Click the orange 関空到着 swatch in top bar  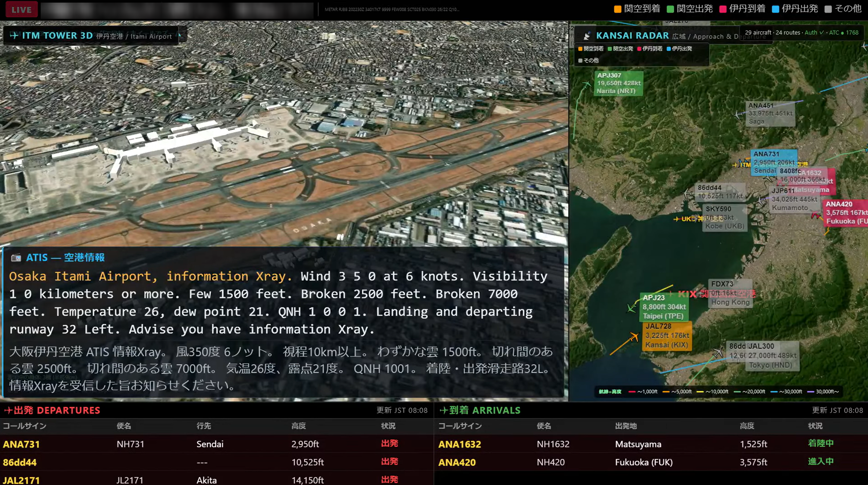(x=618, y=9)
